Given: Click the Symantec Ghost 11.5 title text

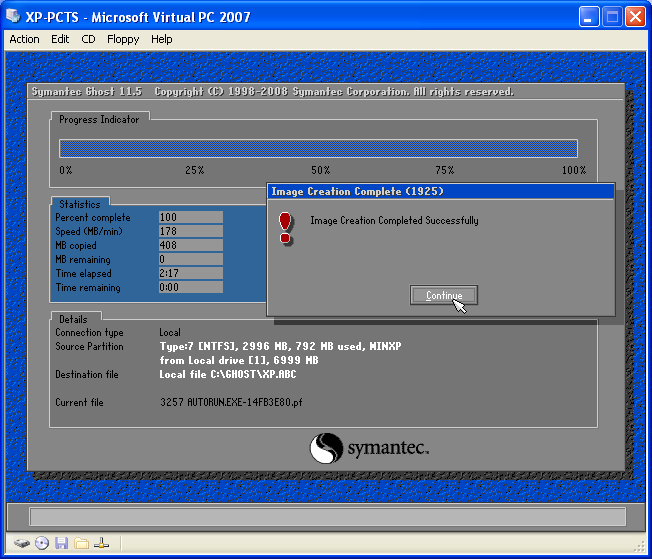Looking at the screenshot, I should [x=87, y=92].
